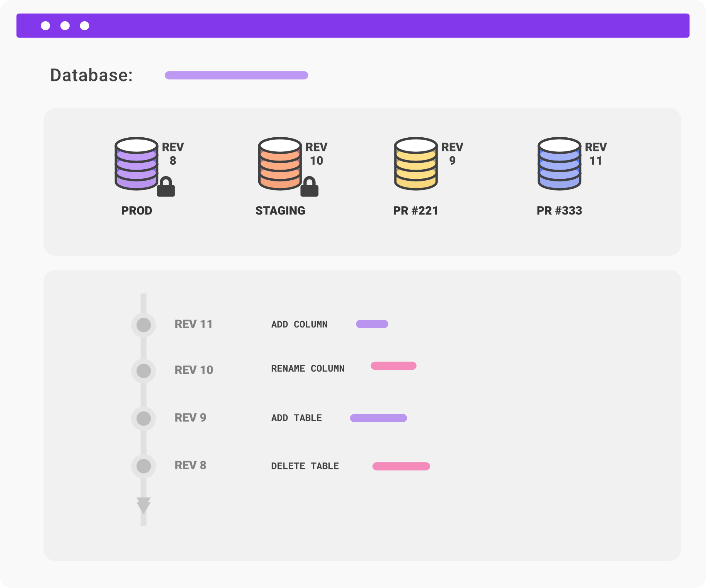The height and width of the screenshot is (588, 706).
Task: Click the pink bar next to DELETE TABLE
Action: click(x=401, y=466)
